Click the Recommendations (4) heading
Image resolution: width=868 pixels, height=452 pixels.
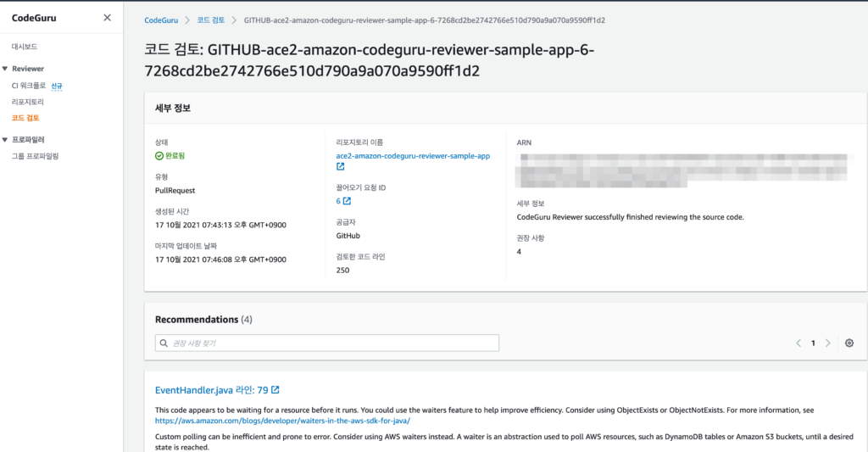203,320
